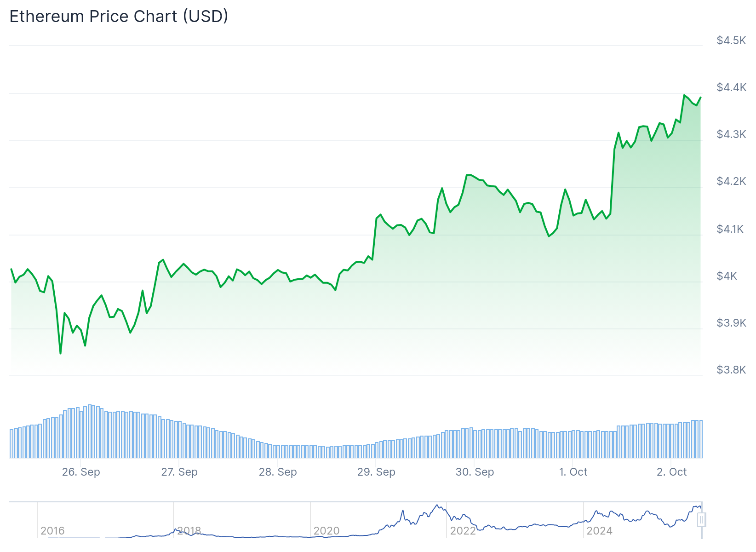Click the 2022 navigator year label

[463, 531]
